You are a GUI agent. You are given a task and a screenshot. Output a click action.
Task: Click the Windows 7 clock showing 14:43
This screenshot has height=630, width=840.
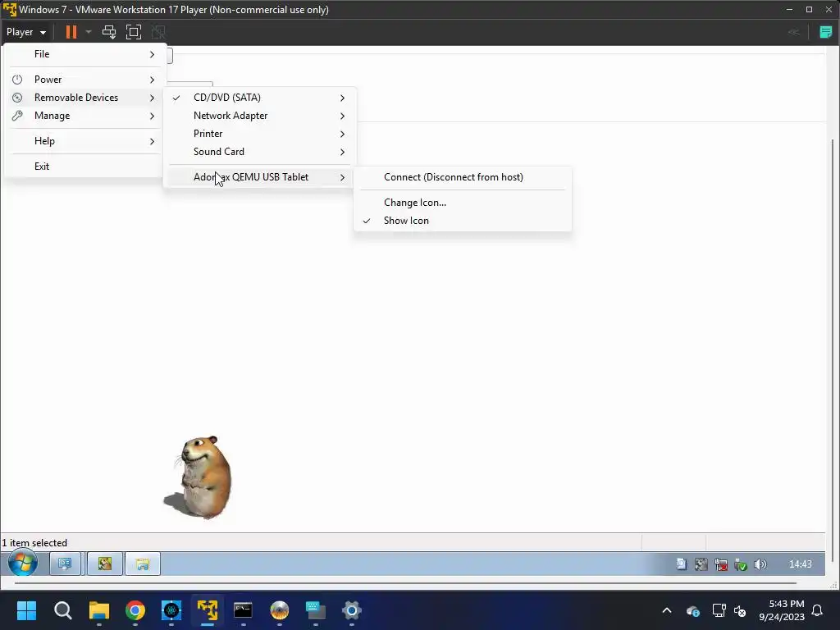(x=801, y=564)
